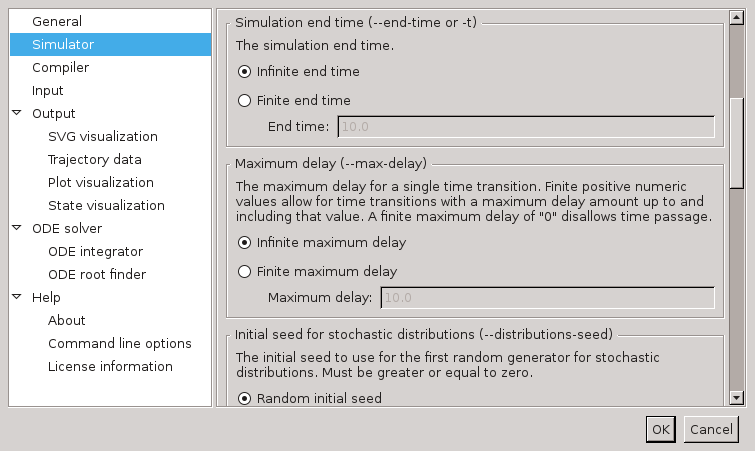The width and height of the screenshot is (755, 451).
Task: Select Infinite maximum delay option
Action: [245, 242]
